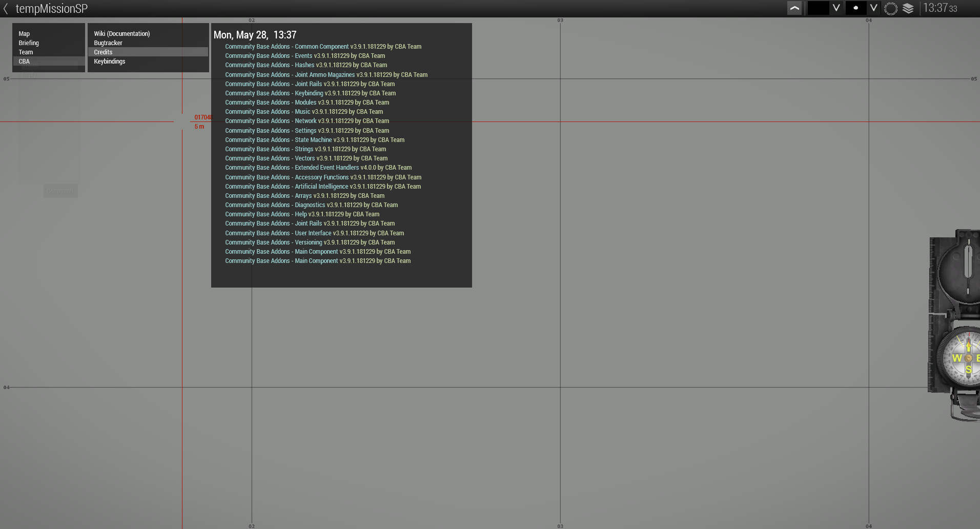
Task: Click the back arrow beside tempMissionSP
Action: point(6,8)
